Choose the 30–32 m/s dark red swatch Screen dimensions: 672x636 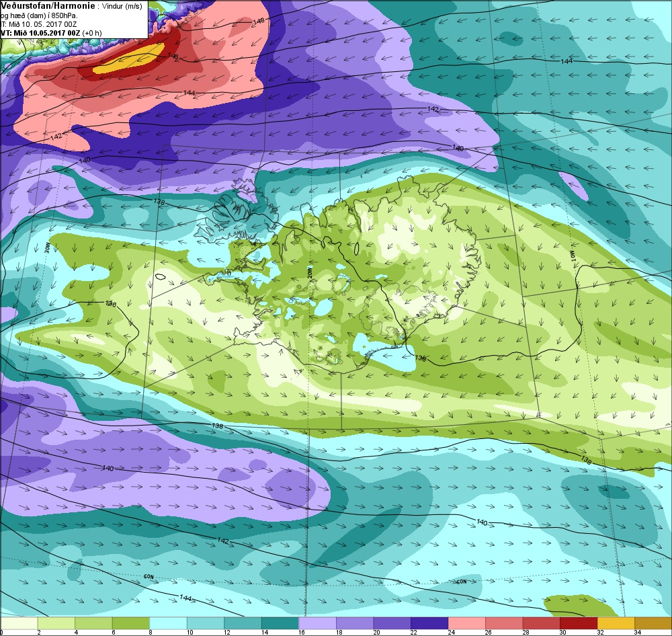tap(578, 623)
